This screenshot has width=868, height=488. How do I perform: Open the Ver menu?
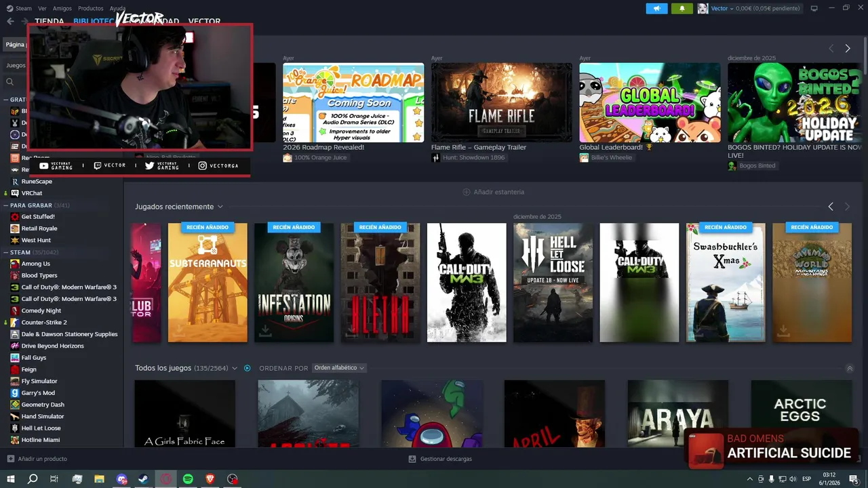coord(43,8)
